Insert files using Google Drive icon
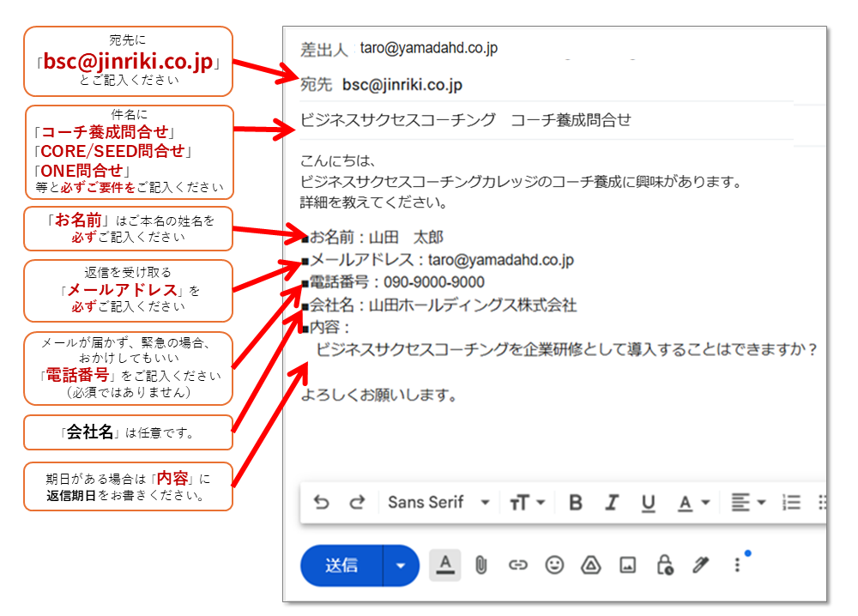 (x=590, y=566)
